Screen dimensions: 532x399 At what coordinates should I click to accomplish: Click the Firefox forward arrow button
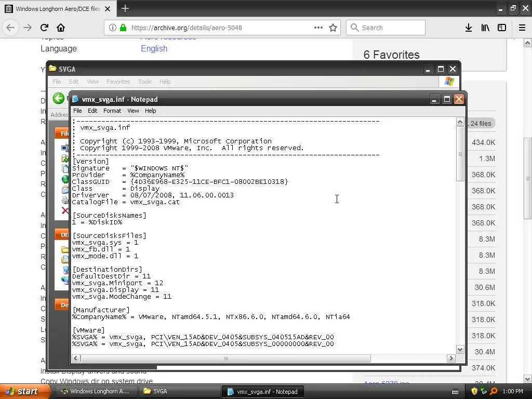coord(28,28)
